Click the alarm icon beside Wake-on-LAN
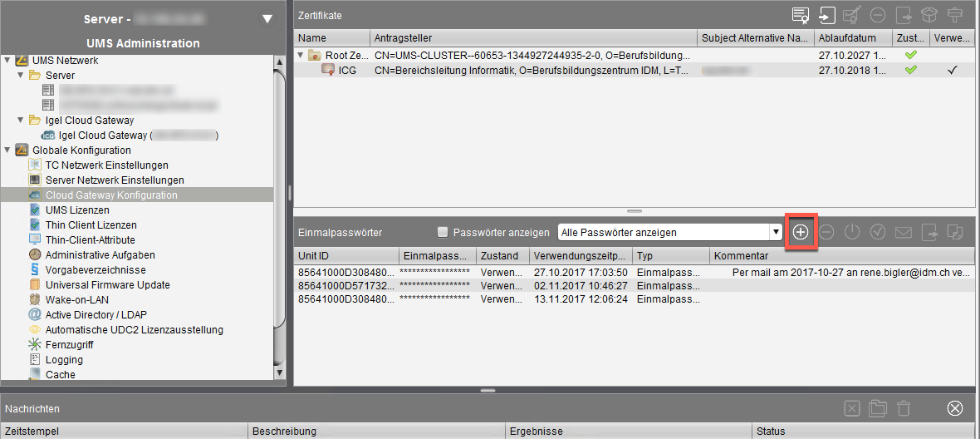Screen dimensions: 980x439 (x=35, y=299)
